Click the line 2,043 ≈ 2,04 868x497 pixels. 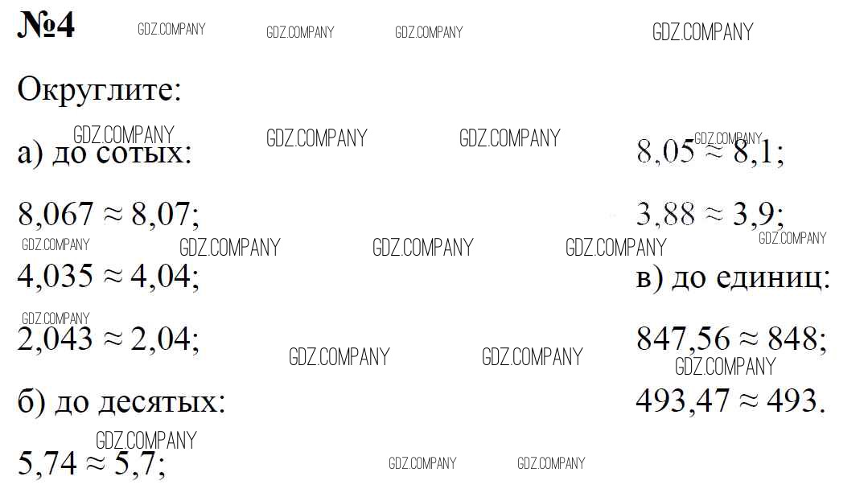pos(109,339)
